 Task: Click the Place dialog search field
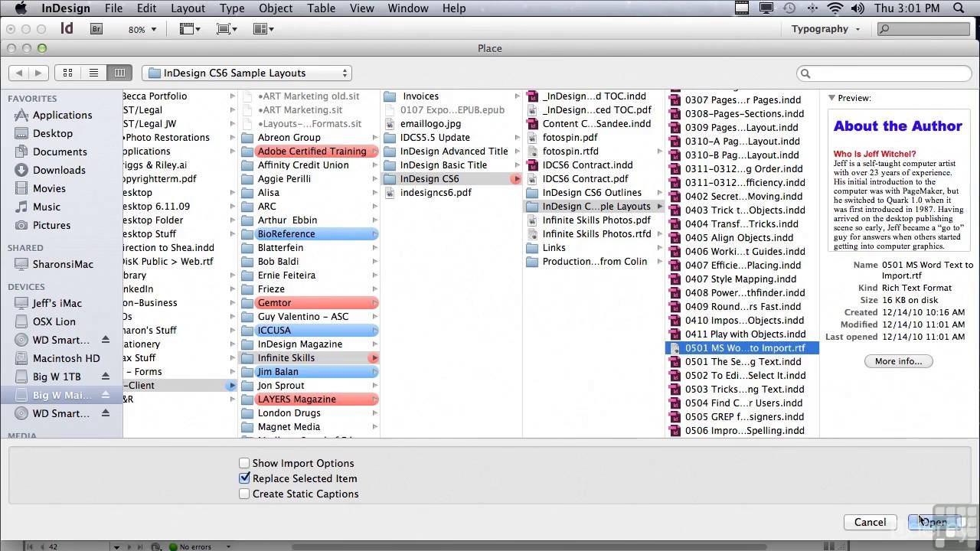pyautogui.click(x=883, y=73)
